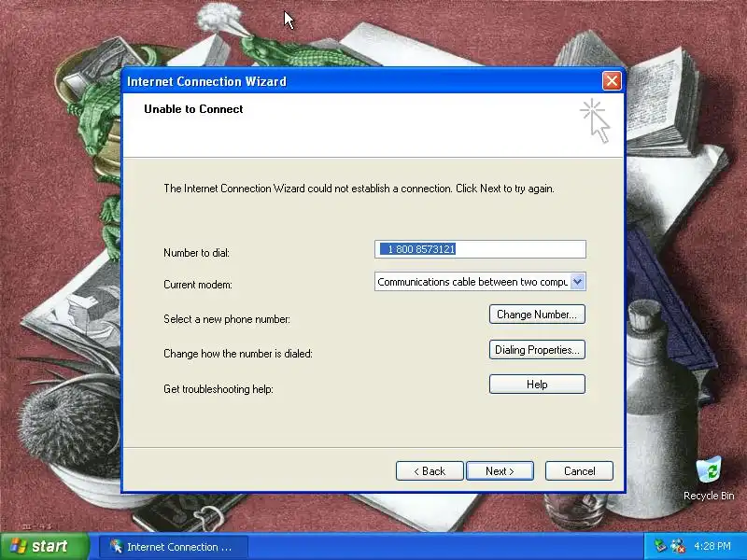747x560 pixels.
Task: Click the Windows Messenger tray icon
Action: pos(678,546)
